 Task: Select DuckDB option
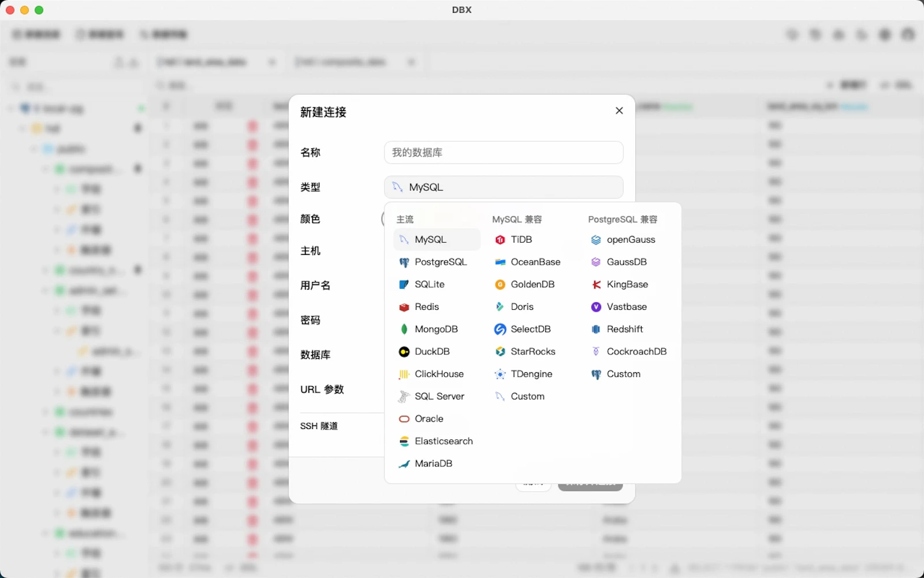point(437,351)
